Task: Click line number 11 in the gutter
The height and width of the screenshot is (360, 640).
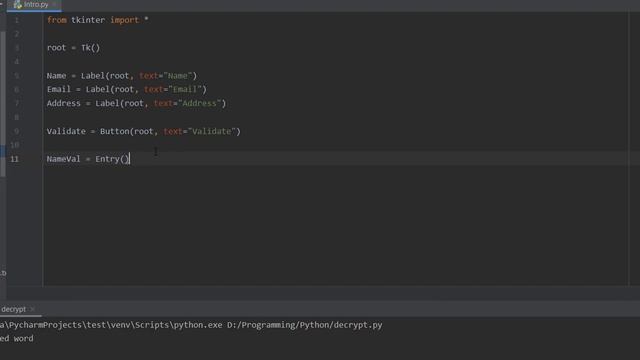Action: [x=15, y=159]
